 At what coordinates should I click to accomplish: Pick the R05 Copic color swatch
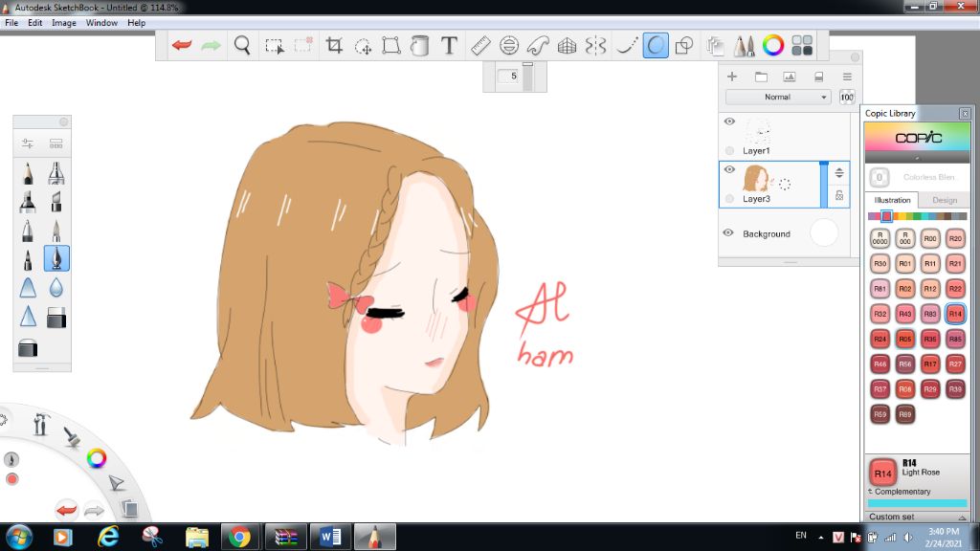pos(905,339)
